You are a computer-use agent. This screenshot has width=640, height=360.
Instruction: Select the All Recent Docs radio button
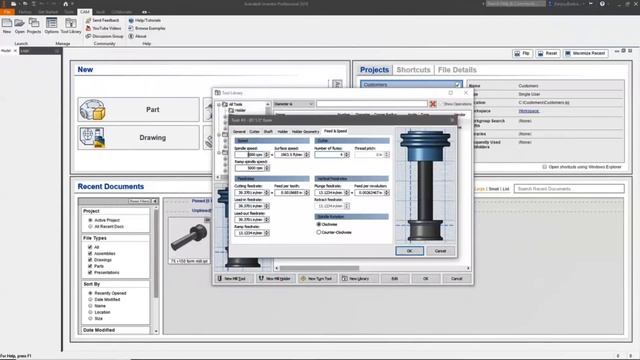(x=90, y=227)
